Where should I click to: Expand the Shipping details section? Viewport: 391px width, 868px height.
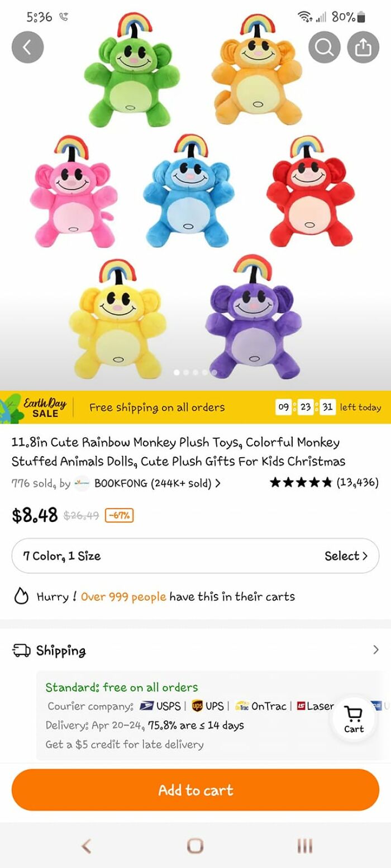[x=376, y=650]
